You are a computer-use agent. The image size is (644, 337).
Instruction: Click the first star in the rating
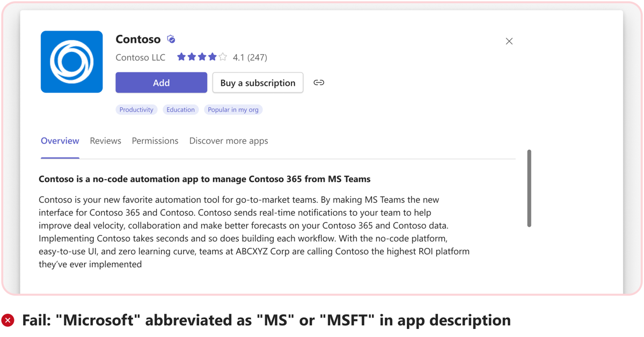pyautogui.click(x=181, y=56)
